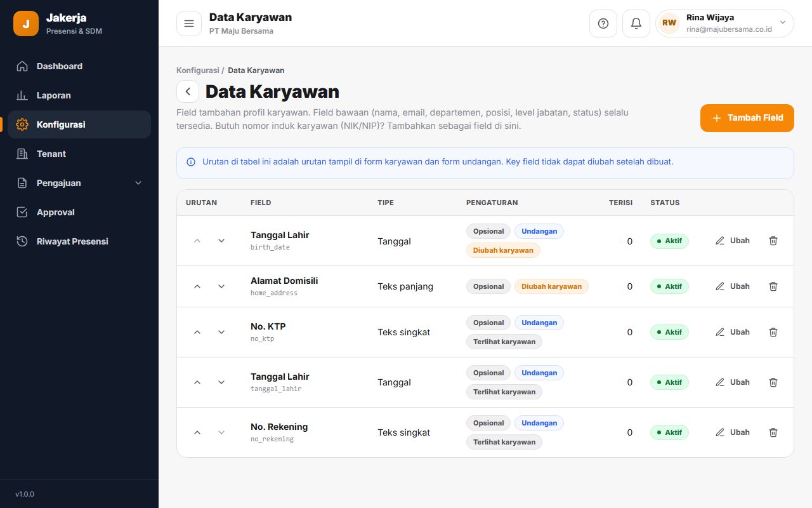Move the tanggal_lahir field down
Screen dimensions: 812x508
pyautogui.click(x=221, y=382)
